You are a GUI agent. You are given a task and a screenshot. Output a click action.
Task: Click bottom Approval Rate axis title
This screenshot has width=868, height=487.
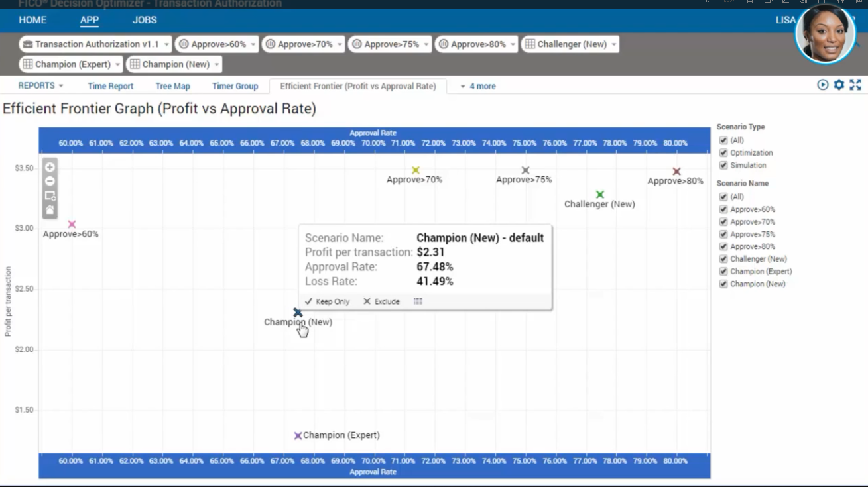373,472
